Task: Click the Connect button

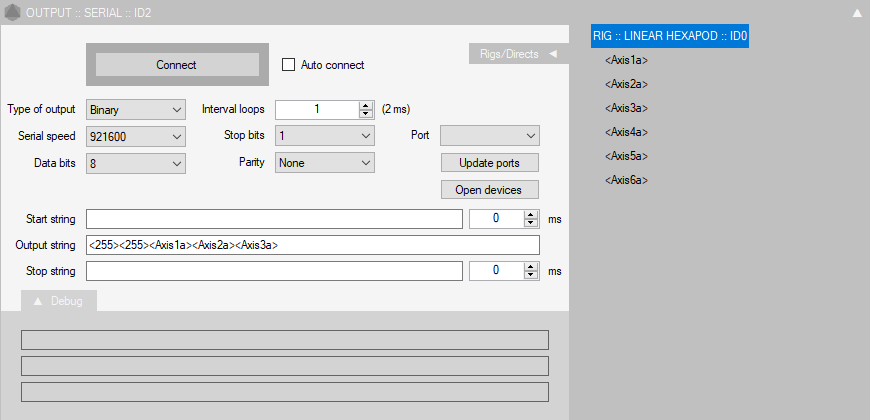Action: [x=177, y=64]
